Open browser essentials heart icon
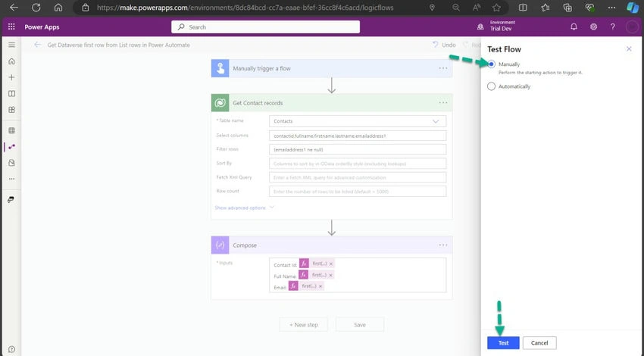 coord(589,8)
